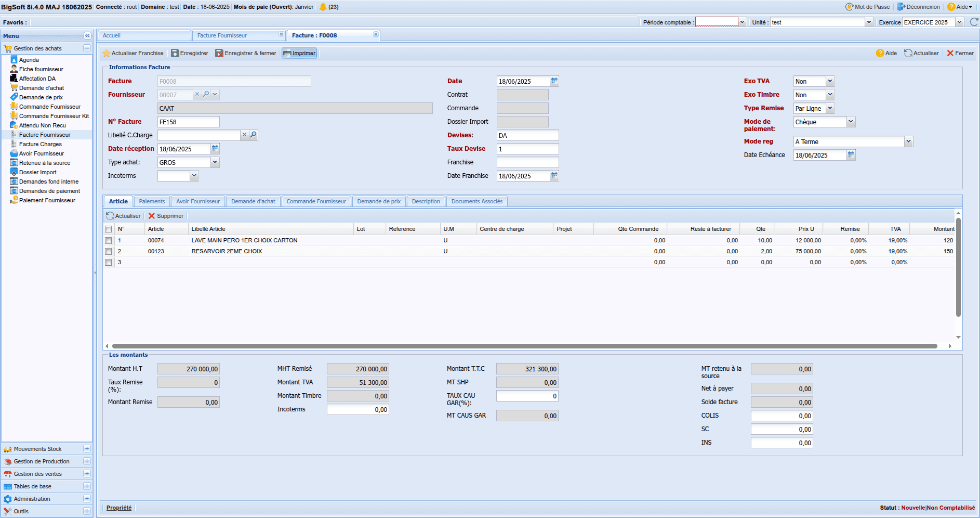This screenshot has height=518, width=980.
Task: Click the Actualiser Franchise star icon
Action: (107, 53)
